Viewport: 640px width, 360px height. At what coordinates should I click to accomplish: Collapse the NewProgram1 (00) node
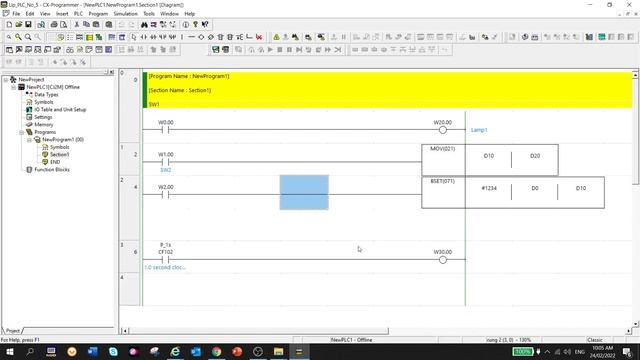point(29,140)
